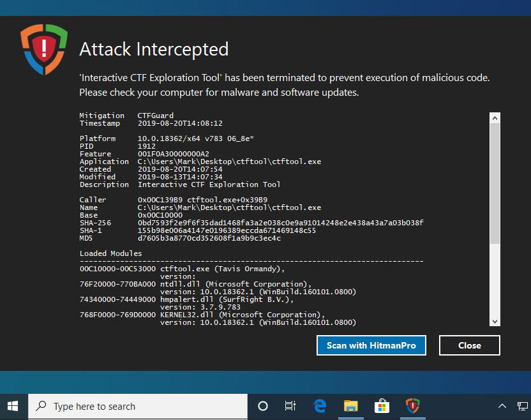Click the HitmanPro.Alert shield logo
This screenshot has width=531, height=420.
pyautogui.click(x=44, y=49)
